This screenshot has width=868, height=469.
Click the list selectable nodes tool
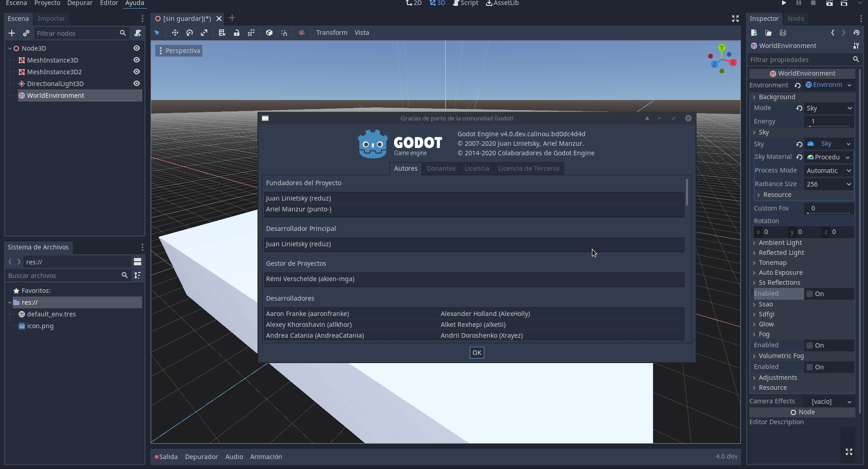point(222,33)
